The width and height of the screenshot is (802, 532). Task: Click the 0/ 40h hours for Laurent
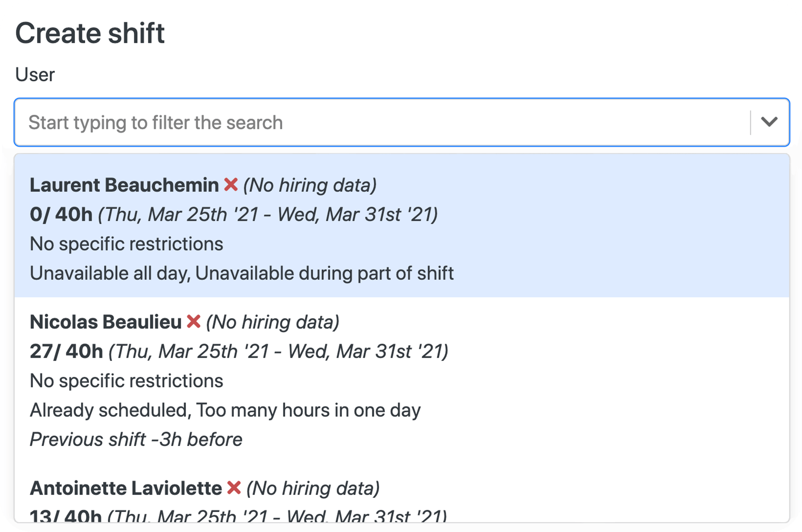point(61,214)
